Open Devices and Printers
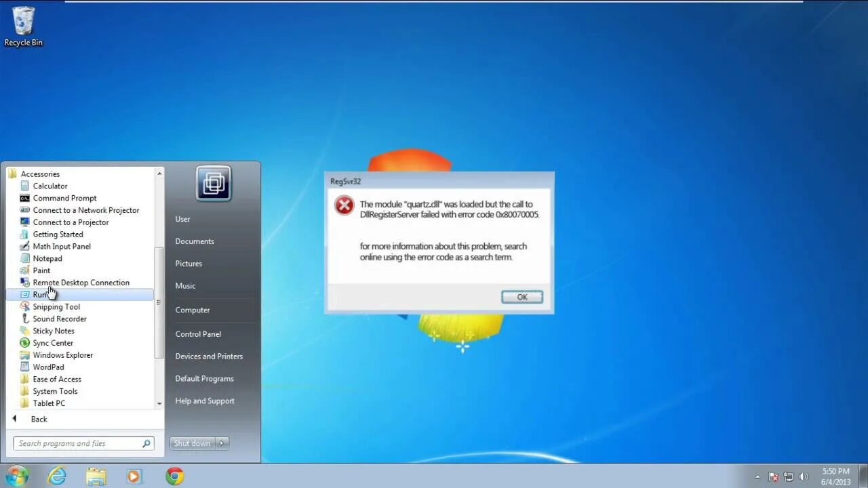 (209, 357)
